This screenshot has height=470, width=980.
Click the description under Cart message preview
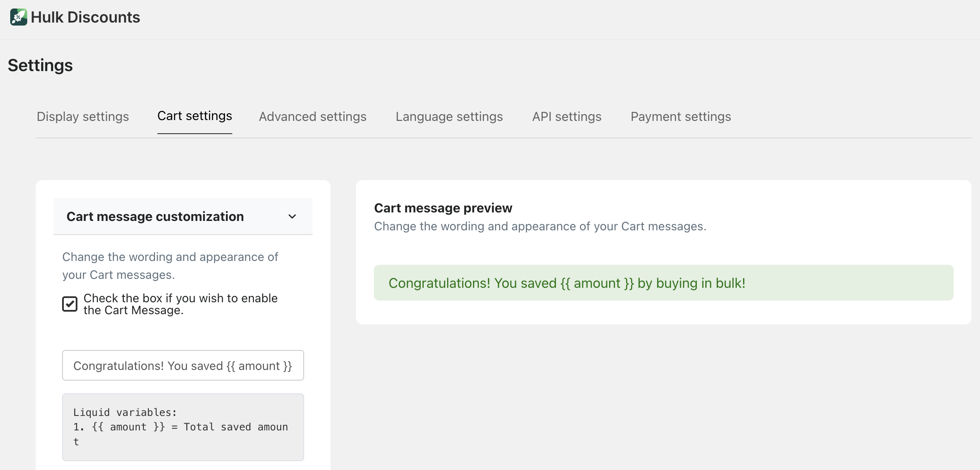[540, 226]
